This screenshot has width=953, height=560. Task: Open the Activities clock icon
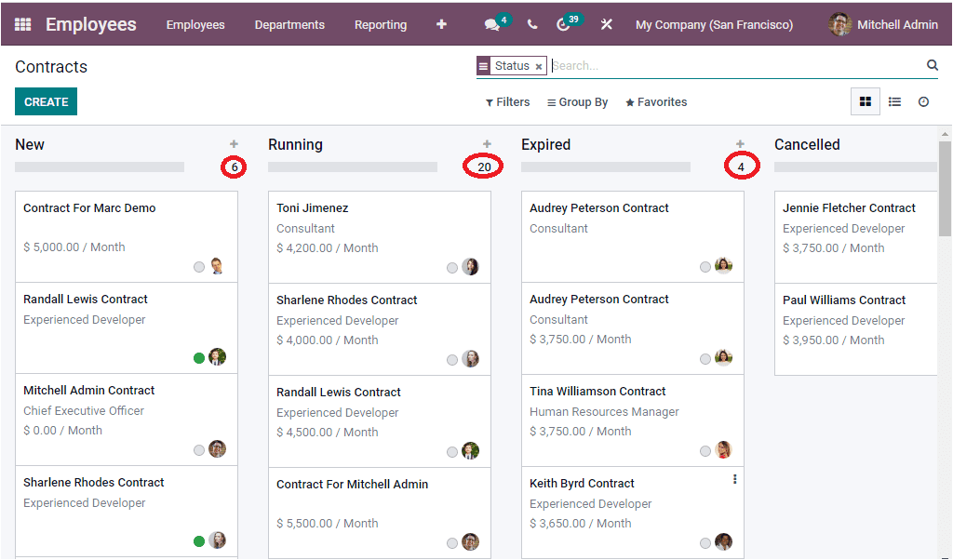[x=562, y=24]
